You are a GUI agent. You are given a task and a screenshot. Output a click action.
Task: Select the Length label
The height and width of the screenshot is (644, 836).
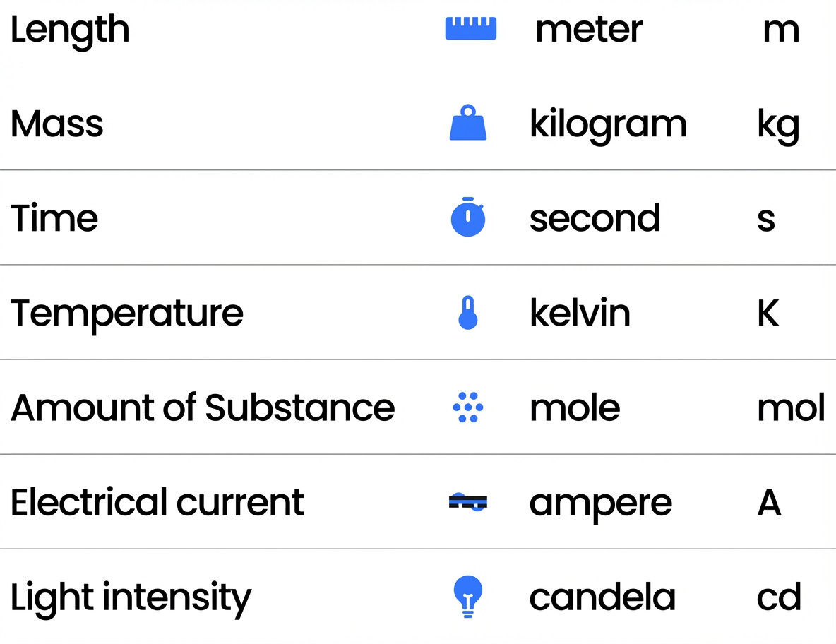coord(70,30)
